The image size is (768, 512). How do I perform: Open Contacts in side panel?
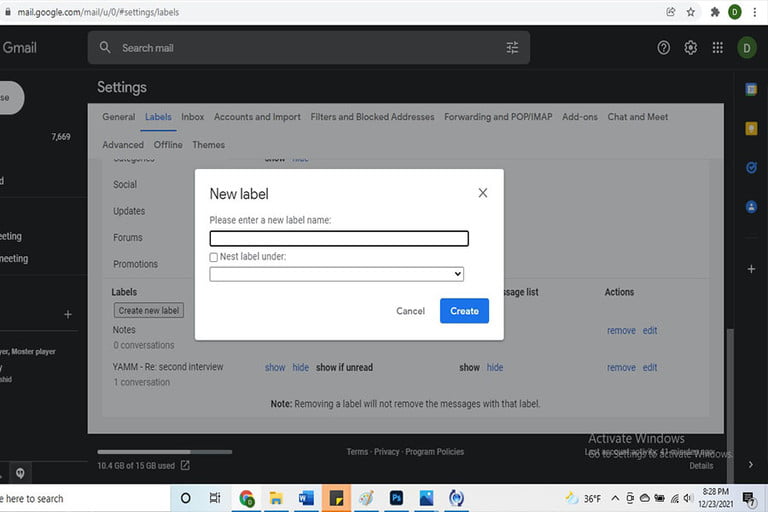pos(751,207)
